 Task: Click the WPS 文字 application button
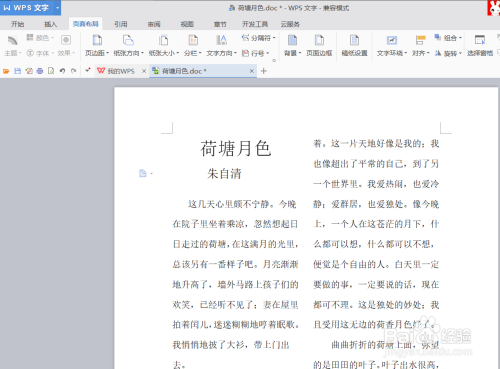click(x=26, y=8)
